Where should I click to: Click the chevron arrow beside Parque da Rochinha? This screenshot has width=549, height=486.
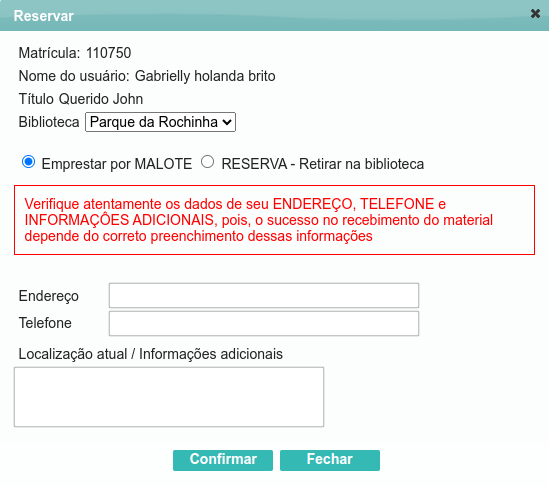click(227, 122)
